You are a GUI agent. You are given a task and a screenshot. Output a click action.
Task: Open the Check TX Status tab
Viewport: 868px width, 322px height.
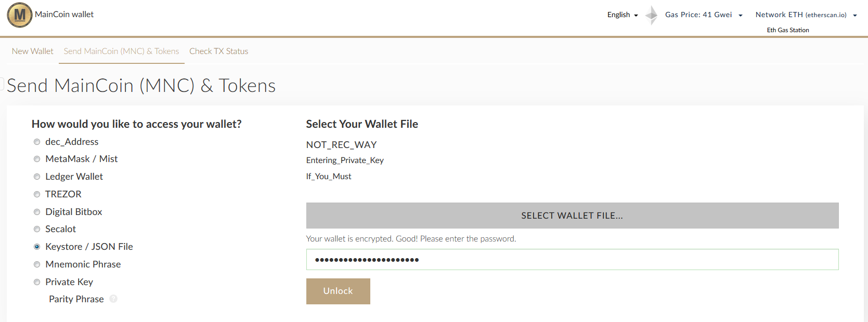click(218, 51)
